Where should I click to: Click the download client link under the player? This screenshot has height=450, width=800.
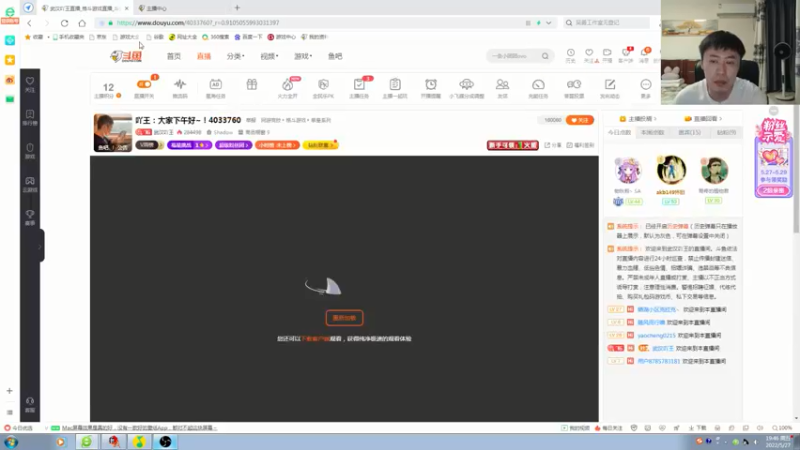tap(315, 339)
